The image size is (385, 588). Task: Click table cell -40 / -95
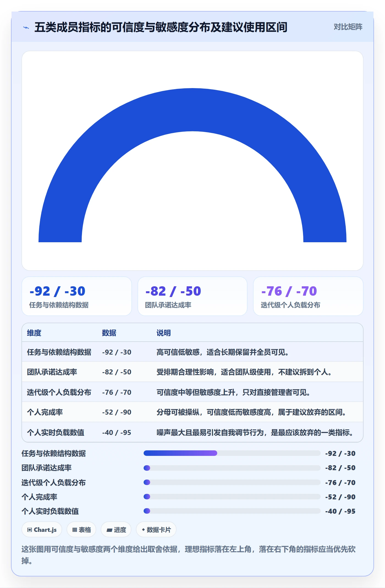[117, 432]
